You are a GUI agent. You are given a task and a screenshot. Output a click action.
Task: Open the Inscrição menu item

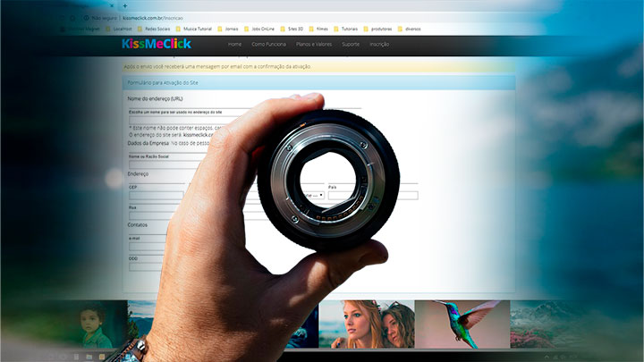coord(379,45)
